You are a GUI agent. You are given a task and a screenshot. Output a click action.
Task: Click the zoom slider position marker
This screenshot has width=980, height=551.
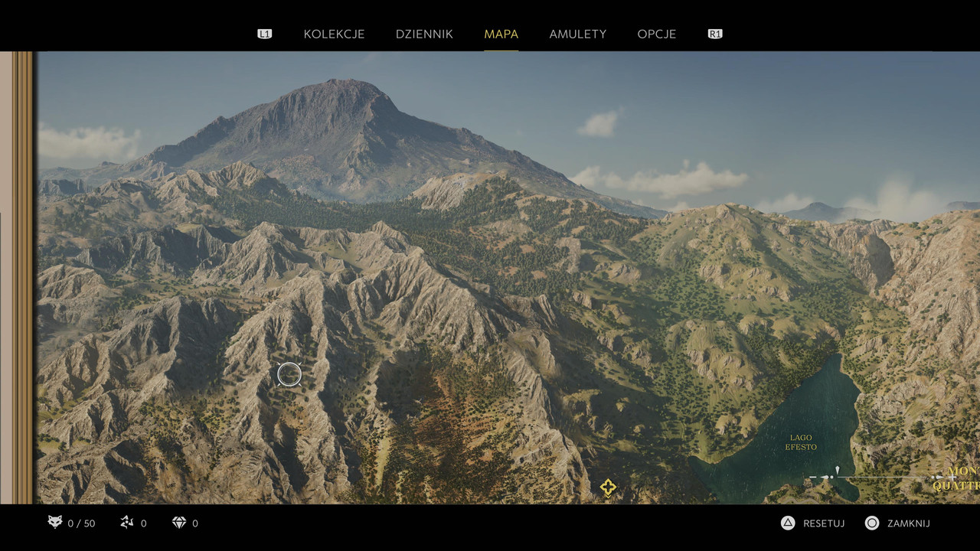(838, 470)
